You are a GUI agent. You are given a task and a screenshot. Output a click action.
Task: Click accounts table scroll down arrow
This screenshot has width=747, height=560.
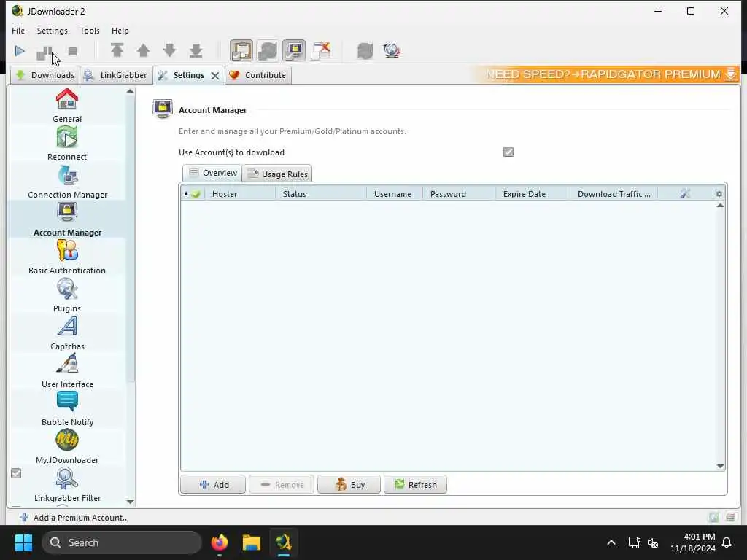point(720,466)
